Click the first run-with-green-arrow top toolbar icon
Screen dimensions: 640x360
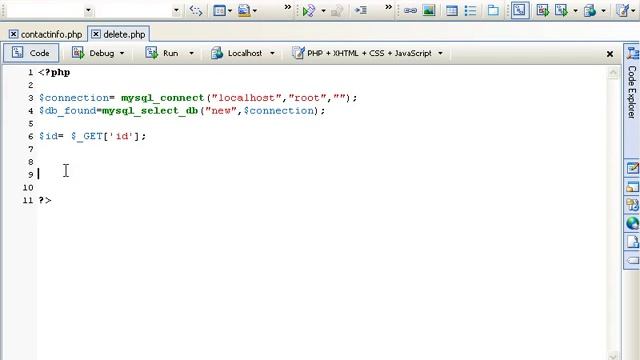pyautogui.click(x=543, y=11)
